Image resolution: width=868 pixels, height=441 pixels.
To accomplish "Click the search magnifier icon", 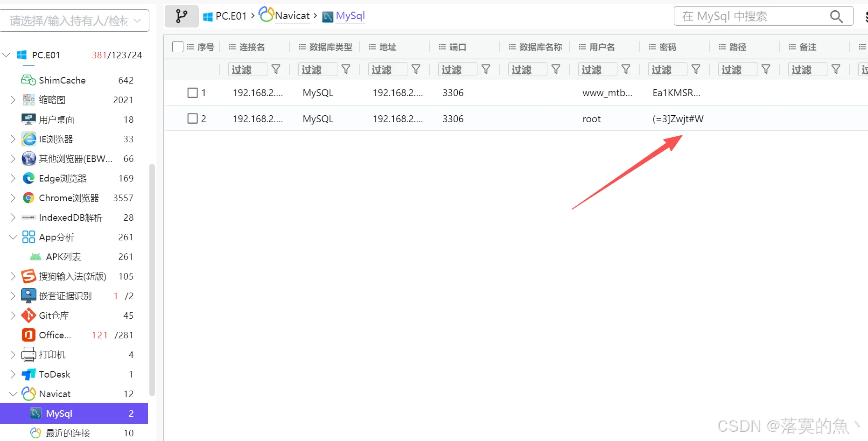I will pos(836,16).
